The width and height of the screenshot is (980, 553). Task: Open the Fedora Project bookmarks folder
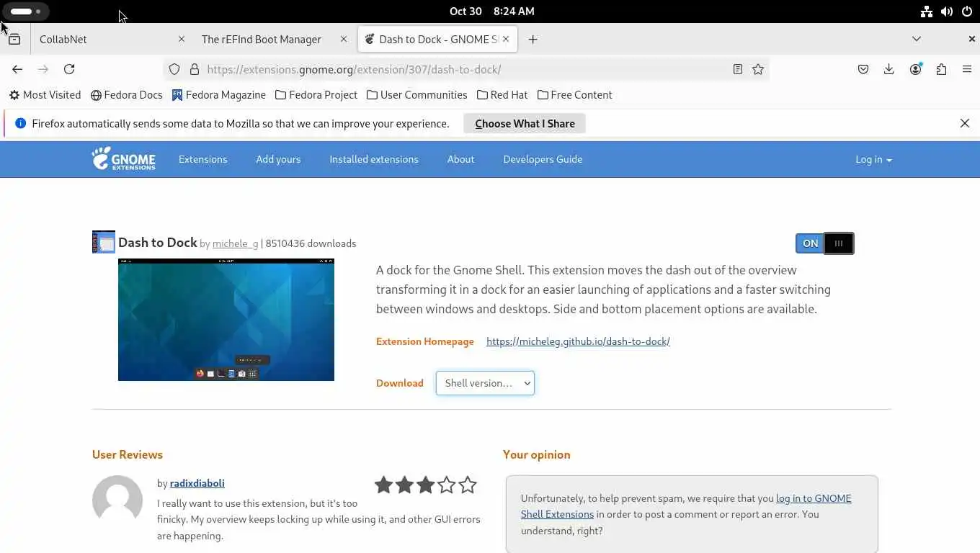[x=316, y=95]
